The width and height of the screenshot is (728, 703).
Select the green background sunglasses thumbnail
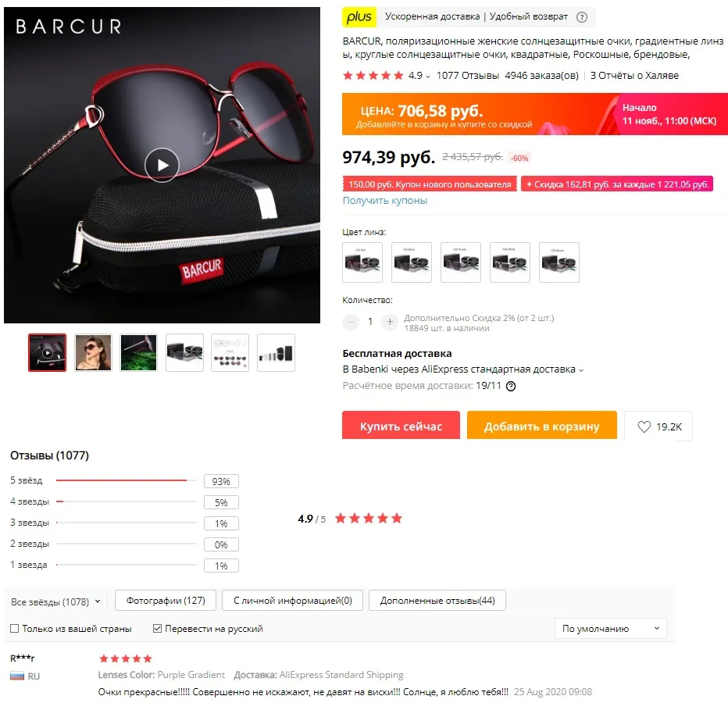click(x=138, y=352)
